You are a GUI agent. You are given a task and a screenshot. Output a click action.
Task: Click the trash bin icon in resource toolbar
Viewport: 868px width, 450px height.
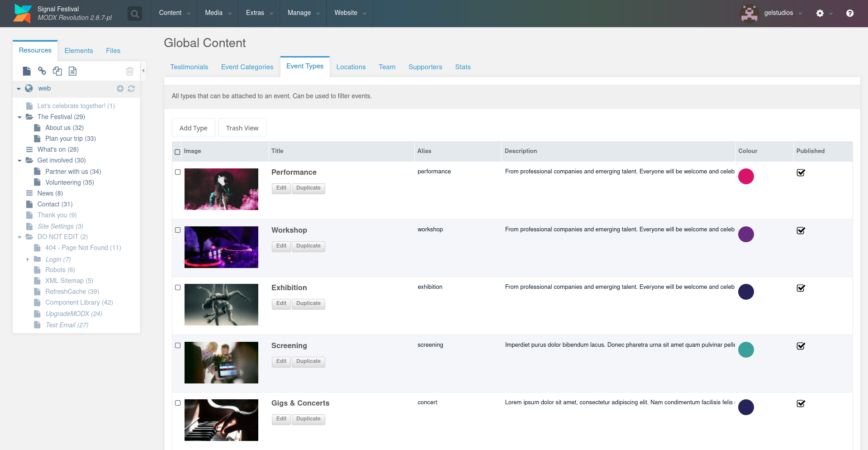[x=130, y=71]
